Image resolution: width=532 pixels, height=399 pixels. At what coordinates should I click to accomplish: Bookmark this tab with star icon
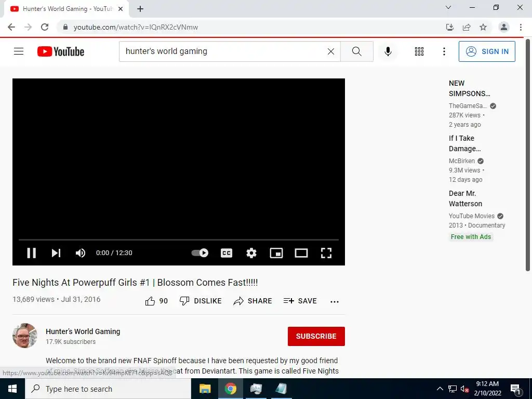click(x=483, y=27)
